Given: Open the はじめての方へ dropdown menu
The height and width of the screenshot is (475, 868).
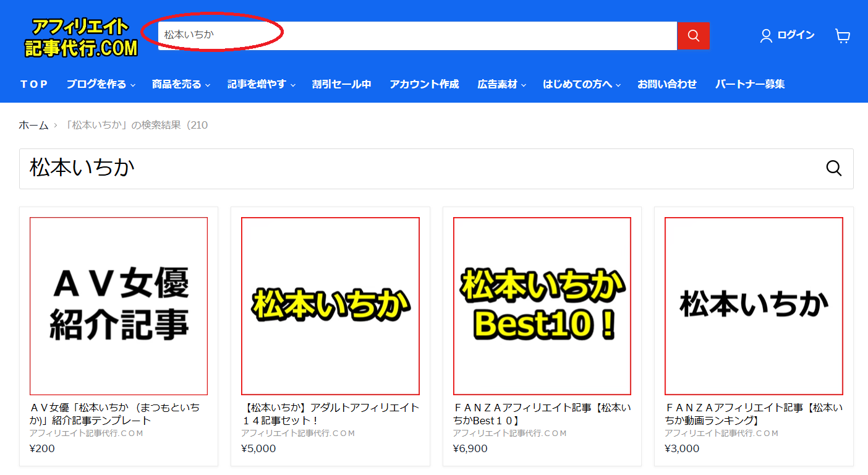Looking at the screenshot, I should [x=581, y=84].
